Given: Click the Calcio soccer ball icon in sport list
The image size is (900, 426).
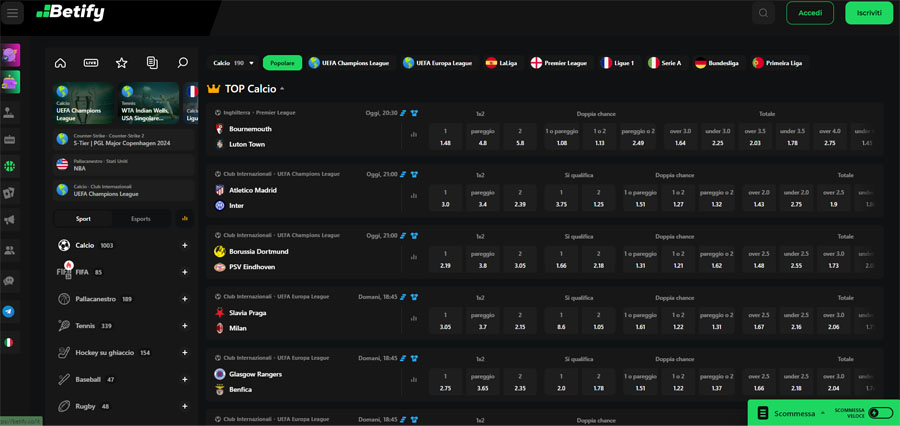Looking at the screenshot, I should pos(64,246).
